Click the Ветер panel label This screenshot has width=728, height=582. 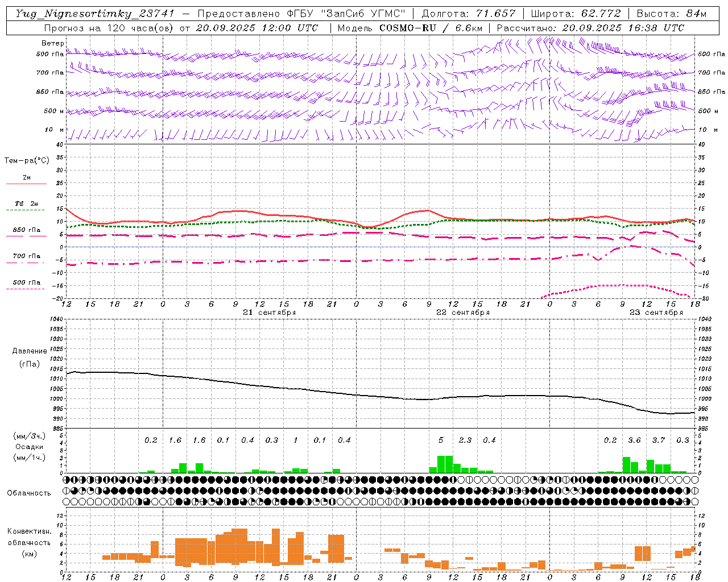(x=53, y=43)
